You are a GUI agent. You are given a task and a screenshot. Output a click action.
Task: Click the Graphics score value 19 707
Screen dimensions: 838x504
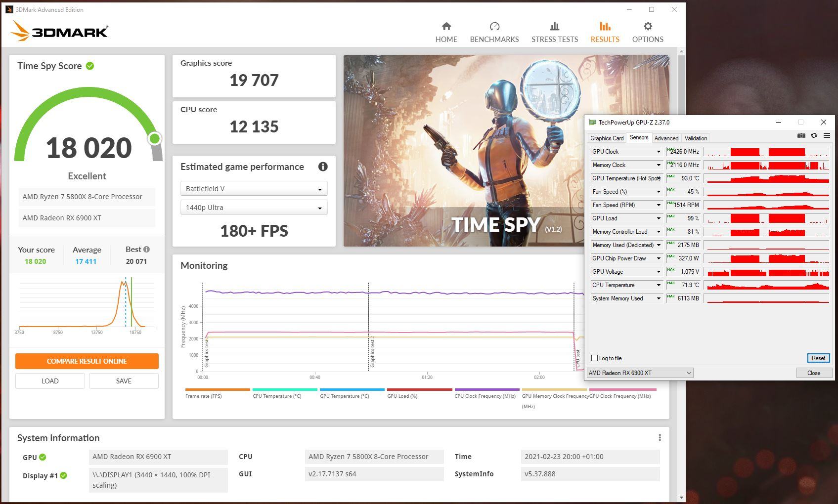pyautogui.click(x=254, y=80)
